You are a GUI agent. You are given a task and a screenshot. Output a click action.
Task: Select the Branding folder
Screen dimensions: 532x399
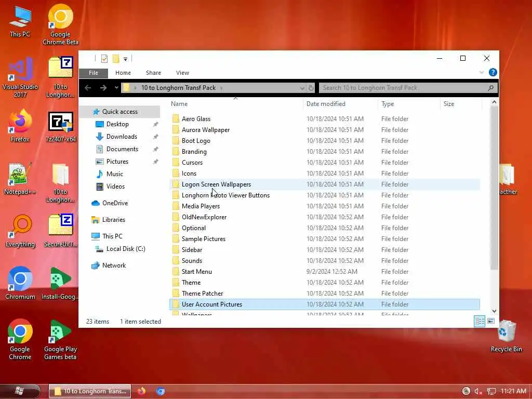pyautogui.click(x=324, y=151)
